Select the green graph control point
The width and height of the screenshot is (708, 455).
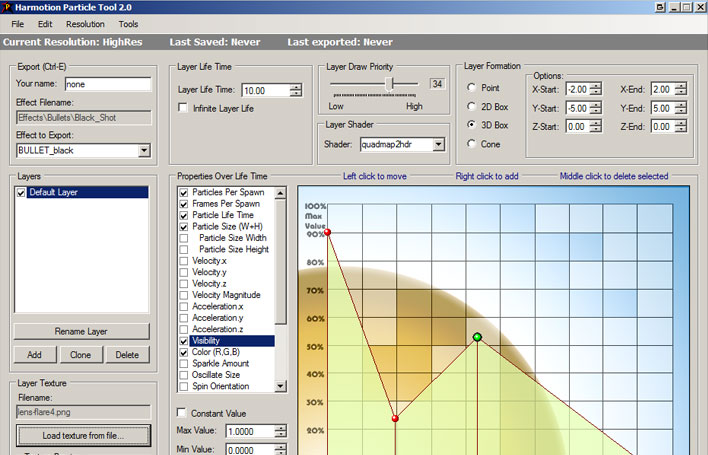pyautogui.click(x=477, y=338)
